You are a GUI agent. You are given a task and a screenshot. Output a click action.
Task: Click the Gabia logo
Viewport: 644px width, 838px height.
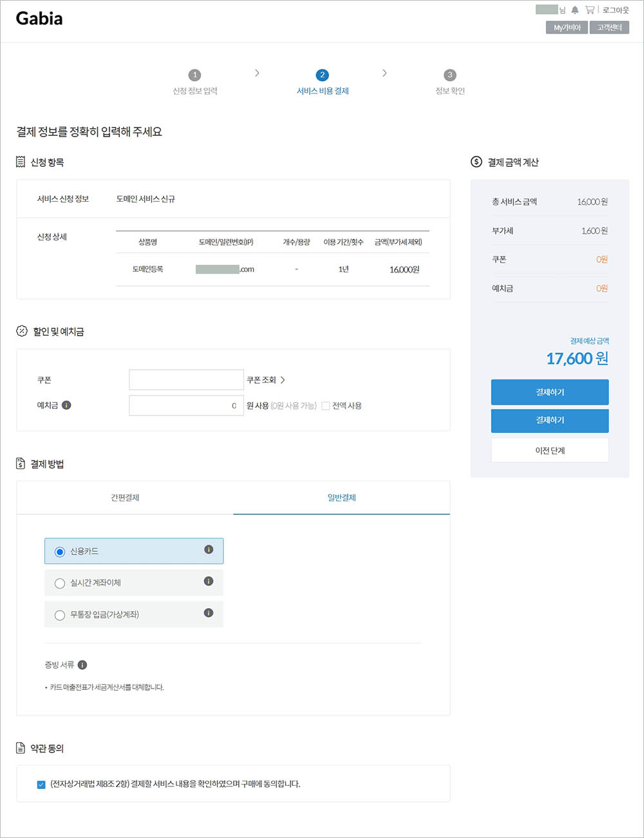point(39,19)
